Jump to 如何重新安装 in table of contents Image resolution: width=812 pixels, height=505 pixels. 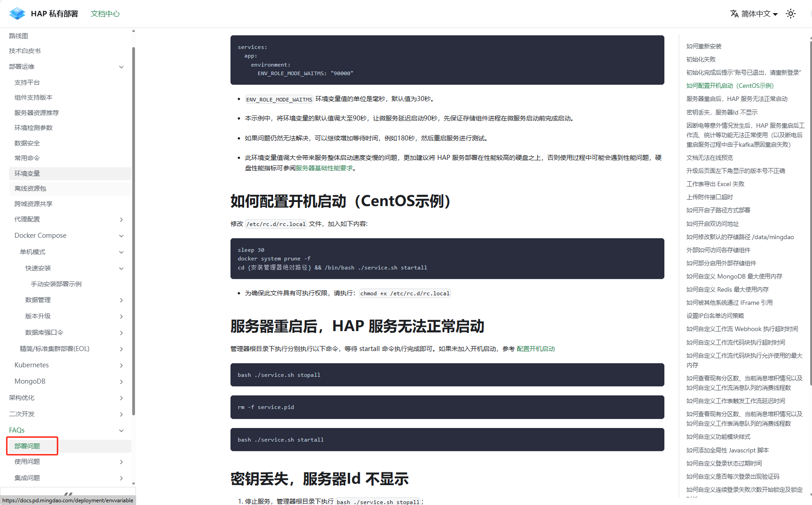pyautogui.click(x=704, y=46)
